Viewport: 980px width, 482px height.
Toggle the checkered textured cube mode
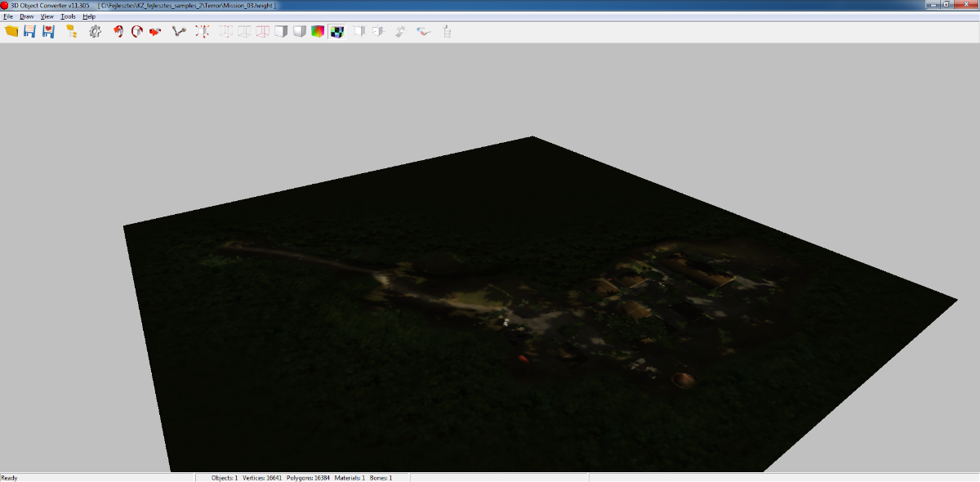336,31
